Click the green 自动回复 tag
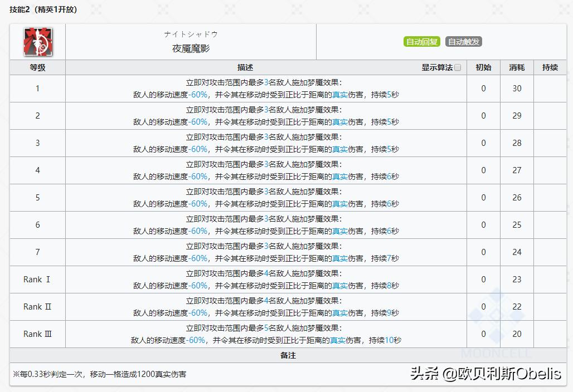Viewport: 573px width, 392px height. [x=421, y=41]
